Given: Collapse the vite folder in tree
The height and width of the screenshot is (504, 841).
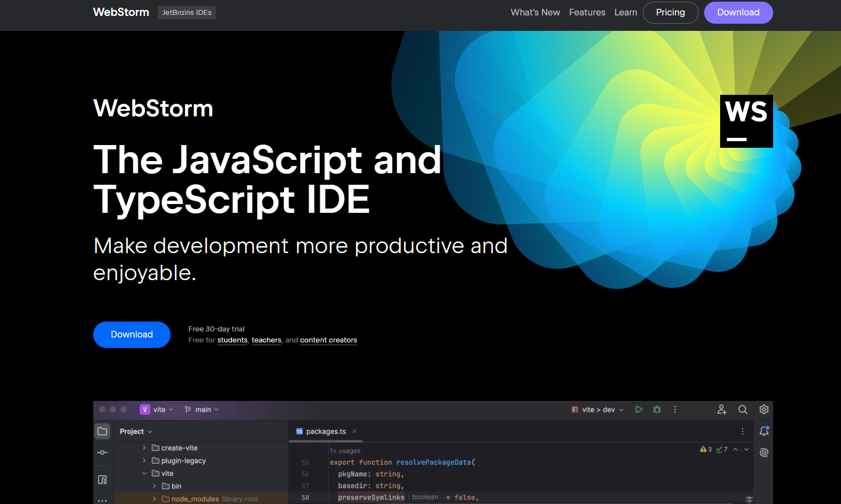Looking at the screenshot, I should 145,473.
